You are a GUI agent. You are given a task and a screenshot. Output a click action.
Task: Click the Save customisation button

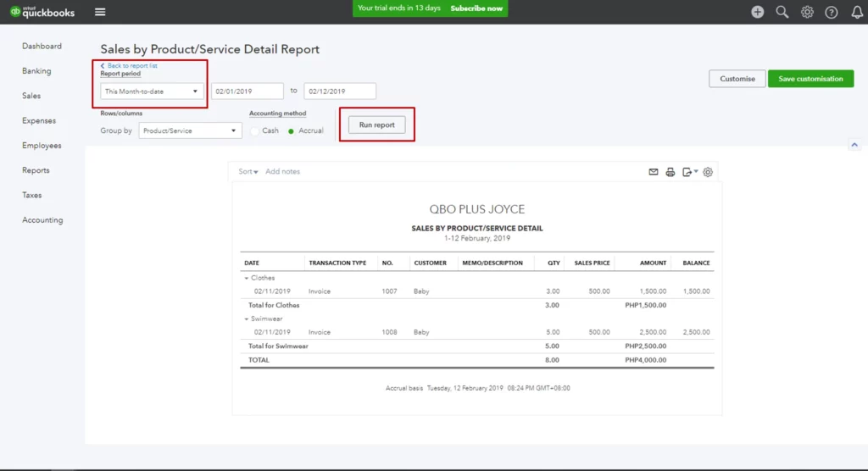click(810, 79)
